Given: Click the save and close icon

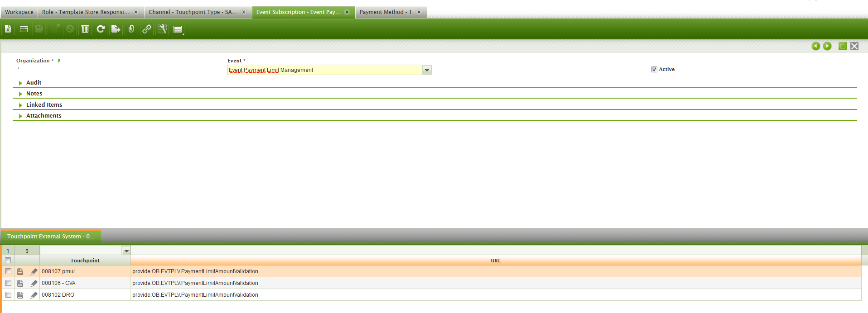Looking at the screenshot, I should coord(55,29).
